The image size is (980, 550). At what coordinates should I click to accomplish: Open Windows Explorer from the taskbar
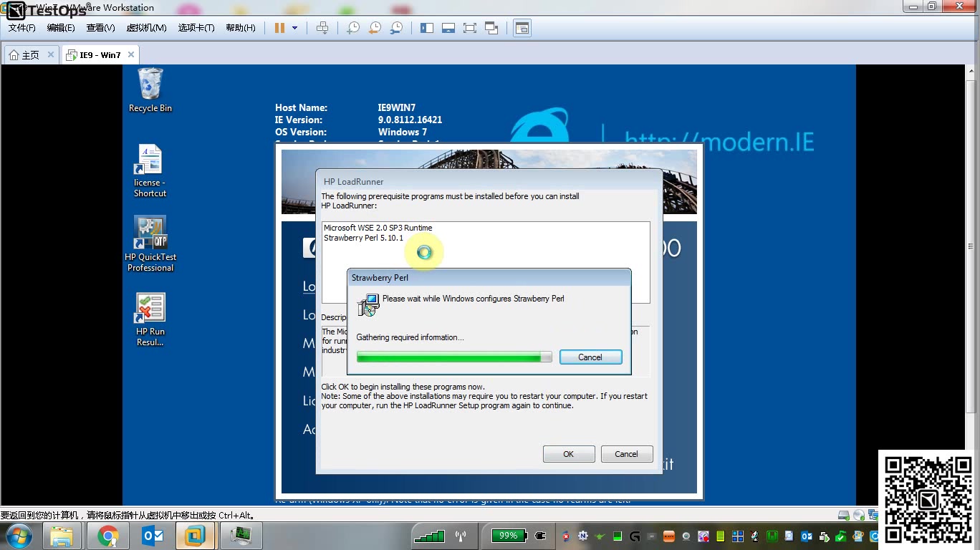[x=62, y=536]
